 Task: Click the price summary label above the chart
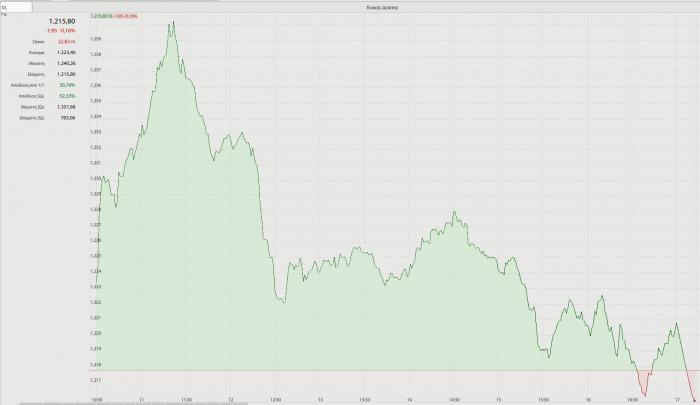click(112, 17)
